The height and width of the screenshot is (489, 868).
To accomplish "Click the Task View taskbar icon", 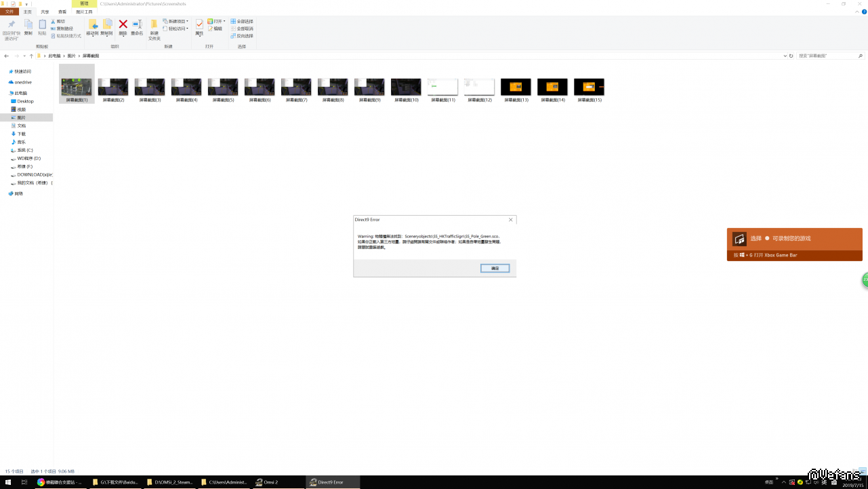I will pyautogui.click(x=24, y=482).
